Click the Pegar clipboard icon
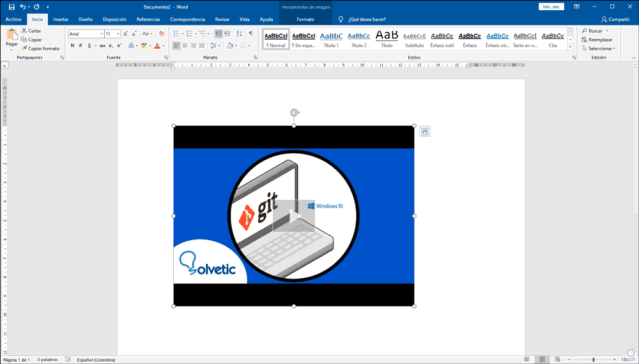The image size is (639, 364). [12, 35]
